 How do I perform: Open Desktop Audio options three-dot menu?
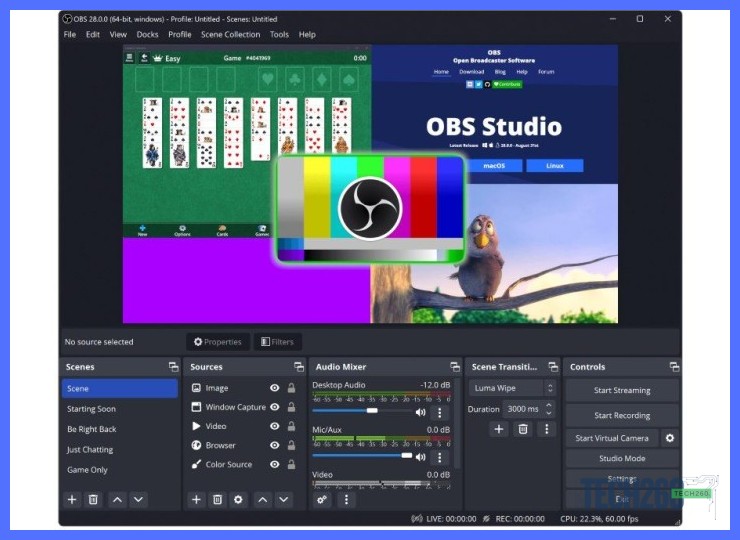440,413
